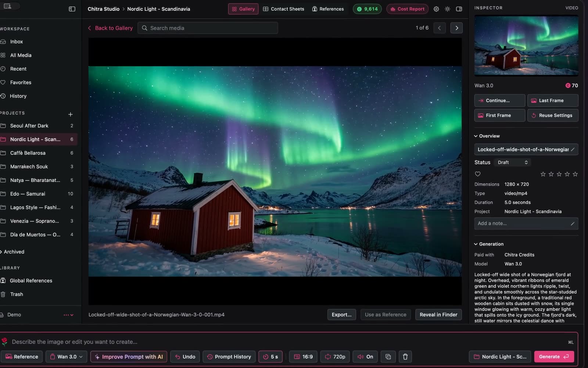This screenshot has height=368, width=588.
Task: Go to next media item arrow
Action: (x=456, y=28)
